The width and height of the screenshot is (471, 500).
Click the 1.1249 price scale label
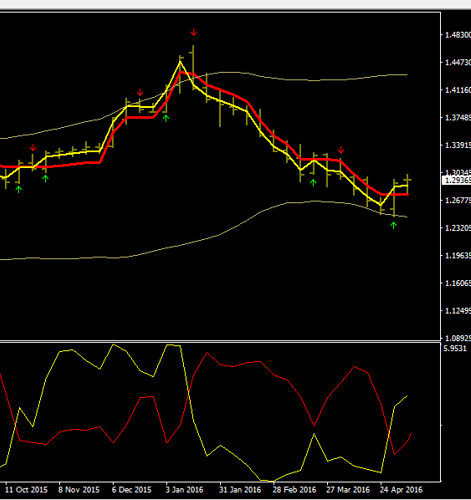458,311
